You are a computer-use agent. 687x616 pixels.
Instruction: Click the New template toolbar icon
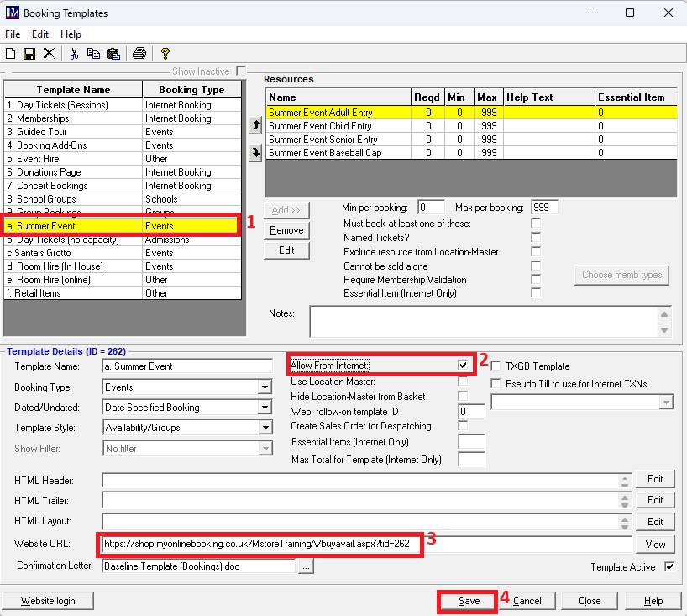pyautogui.click(x=11, y=54)
